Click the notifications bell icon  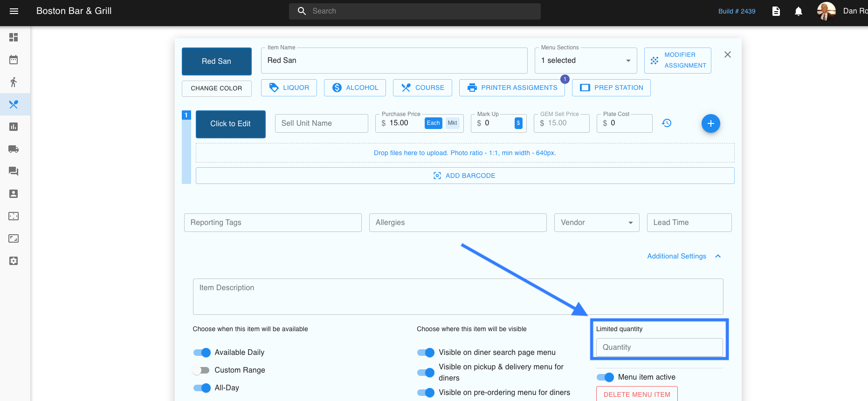(798, 11)
